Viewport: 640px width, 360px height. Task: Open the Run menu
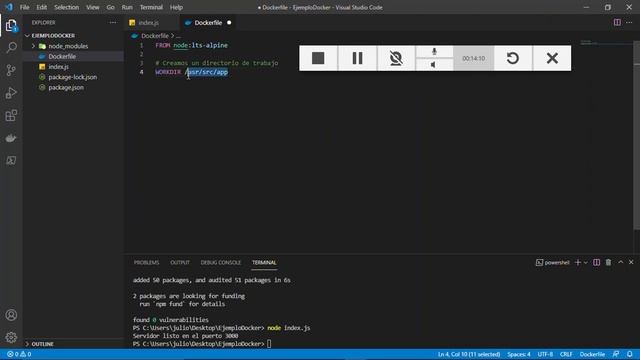pos(127,7)
